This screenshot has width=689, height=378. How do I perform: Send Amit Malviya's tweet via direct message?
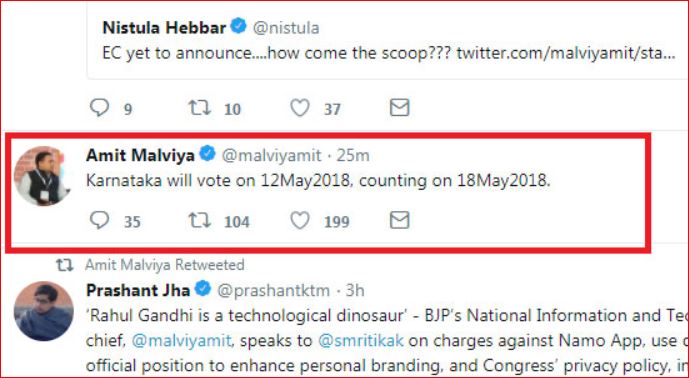coord(399,220)
